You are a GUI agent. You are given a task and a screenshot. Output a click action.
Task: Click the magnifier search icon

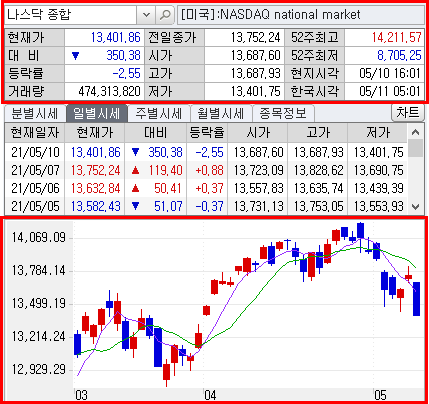[165, 15]
